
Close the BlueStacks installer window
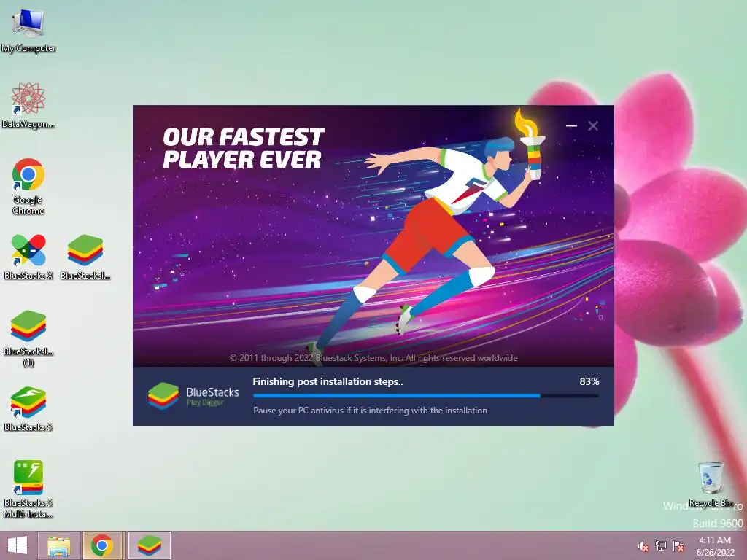[593, 125]
